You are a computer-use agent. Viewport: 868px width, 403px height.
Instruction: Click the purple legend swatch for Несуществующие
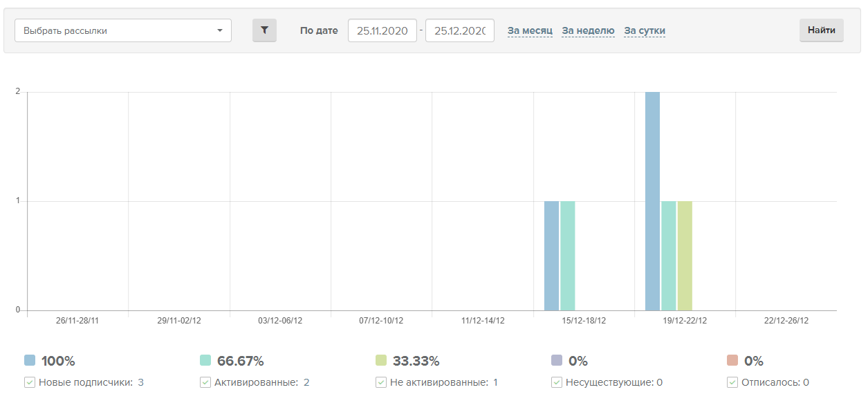(x=557, y=360)
